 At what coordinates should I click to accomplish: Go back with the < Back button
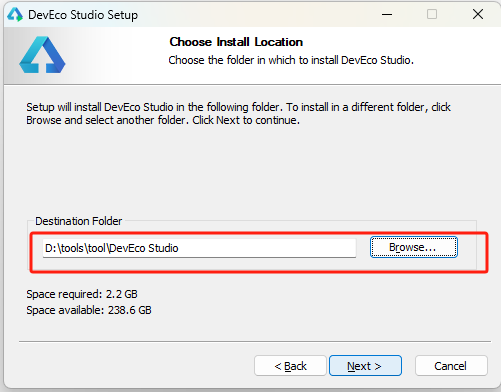click(290, 366)
